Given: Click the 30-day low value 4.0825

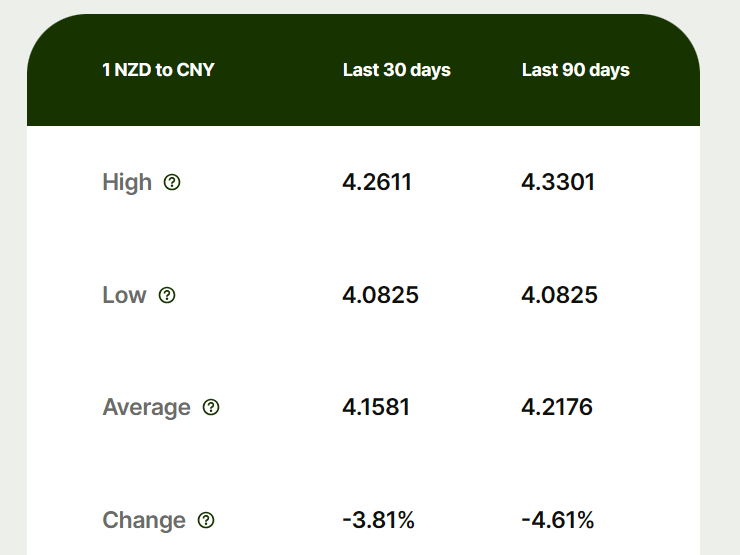Looking at the screenshot, I should click(x=380, y=295).
